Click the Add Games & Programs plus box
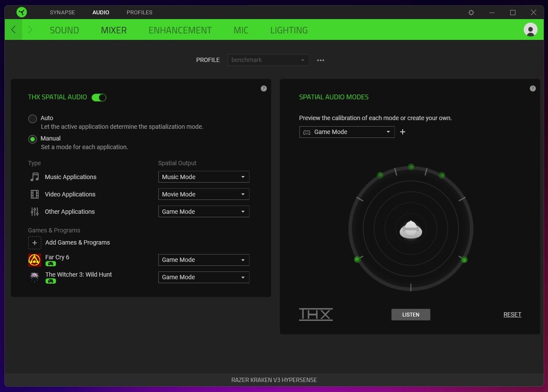 click(x=35, y=242)
